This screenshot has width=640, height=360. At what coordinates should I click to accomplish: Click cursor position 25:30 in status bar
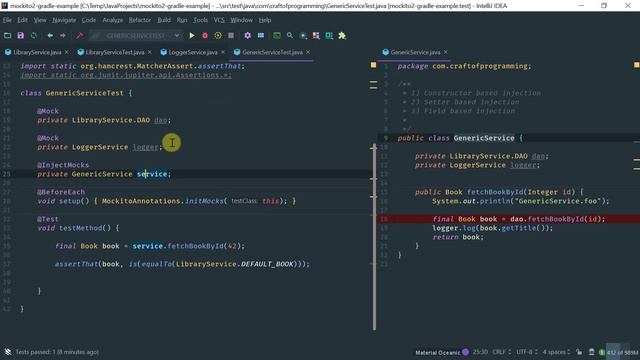[480, 352]
